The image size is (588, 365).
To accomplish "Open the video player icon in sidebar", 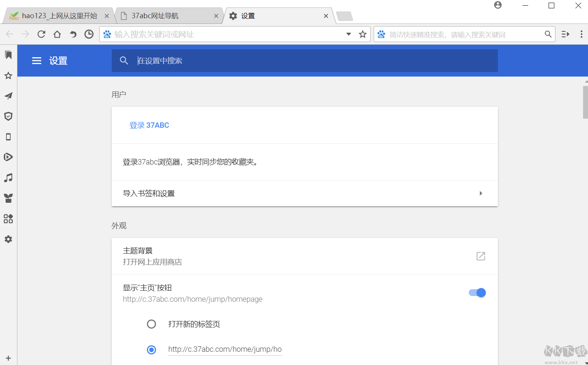I will 8,157.
